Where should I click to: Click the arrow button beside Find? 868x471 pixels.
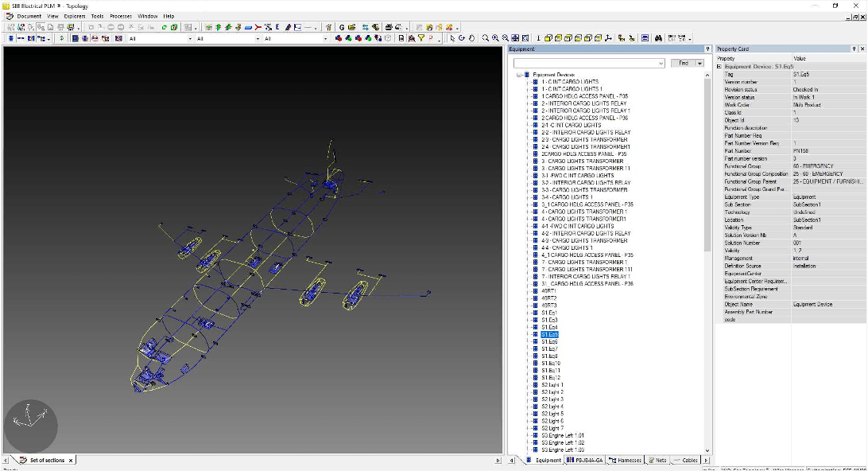[x=700, y=63]
